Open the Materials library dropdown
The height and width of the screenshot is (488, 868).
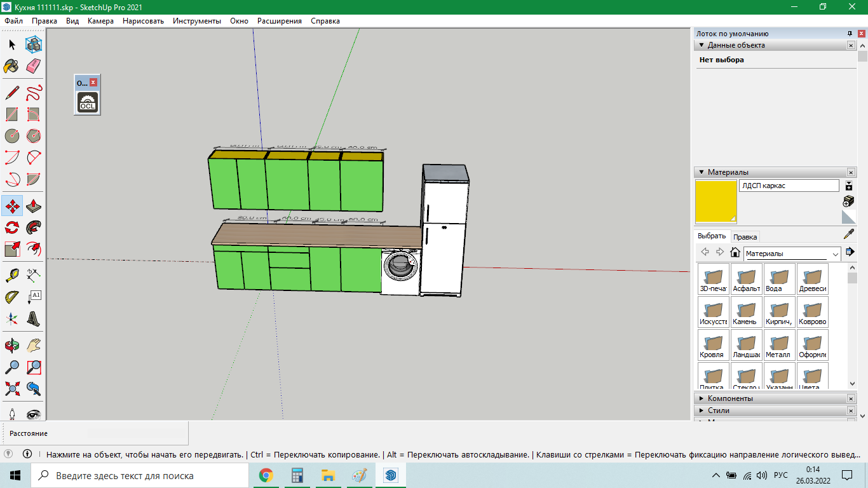(792, 254)
